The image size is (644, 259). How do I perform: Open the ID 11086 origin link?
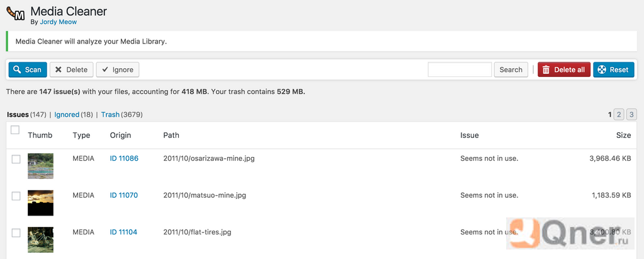124,158
